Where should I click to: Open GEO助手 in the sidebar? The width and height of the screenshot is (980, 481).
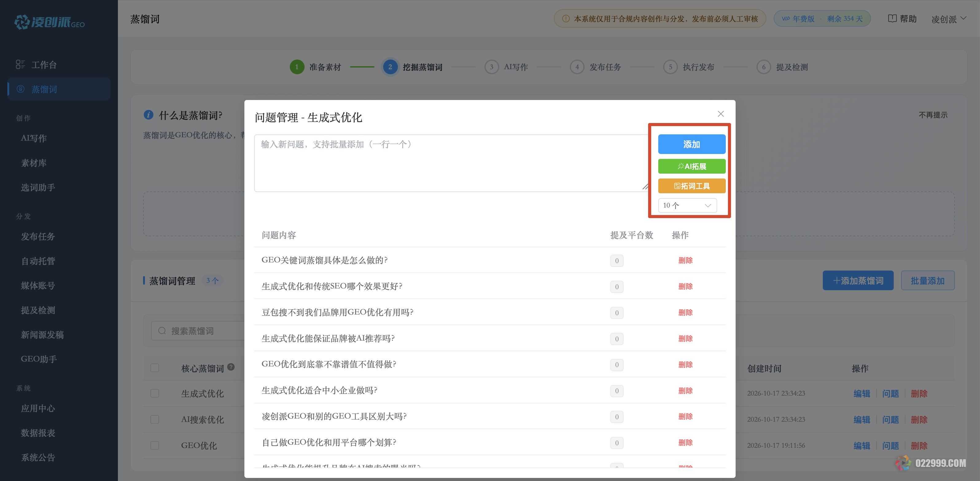(x=39, y=359)
